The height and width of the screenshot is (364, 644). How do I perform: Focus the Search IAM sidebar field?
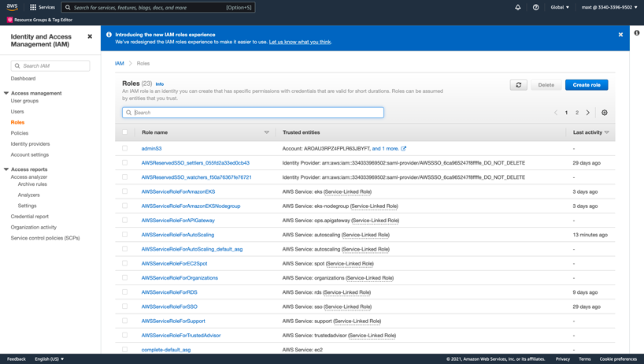[50, 65]
